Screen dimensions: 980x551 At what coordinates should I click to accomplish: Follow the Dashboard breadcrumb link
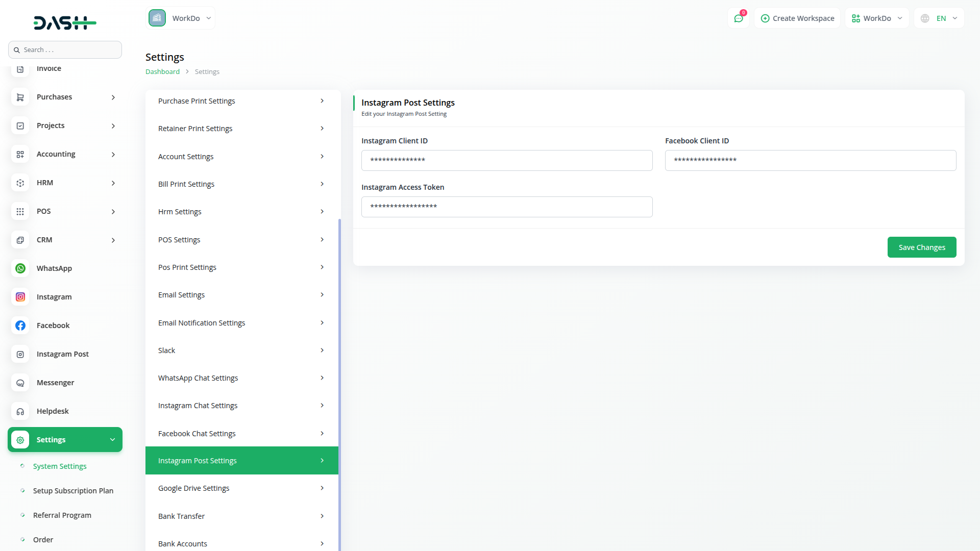point(162,72)
